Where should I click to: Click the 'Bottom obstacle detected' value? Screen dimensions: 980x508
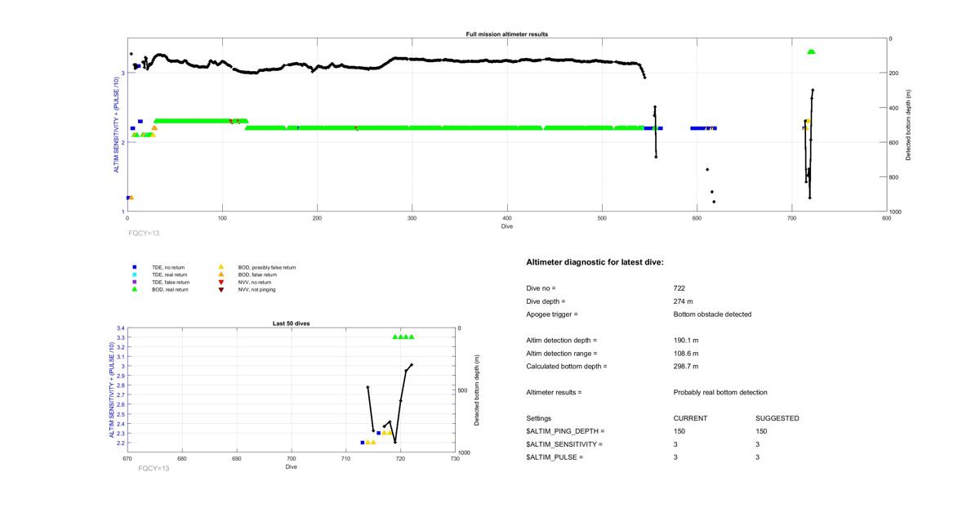[x=712, y=314]
